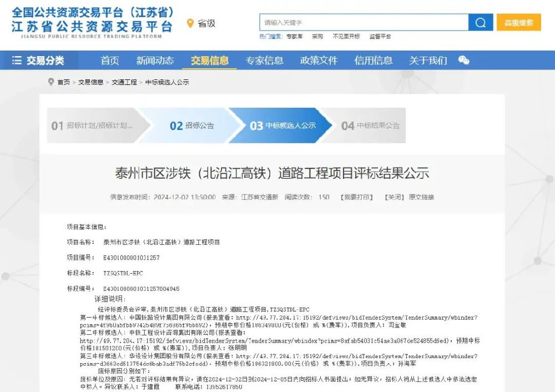Click the 【我要打印】 link
Viewport: 555px width, 392px height.
357,197
